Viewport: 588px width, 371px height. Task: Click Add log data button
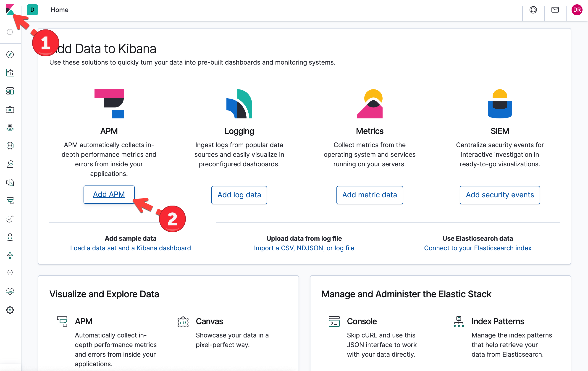239,194
